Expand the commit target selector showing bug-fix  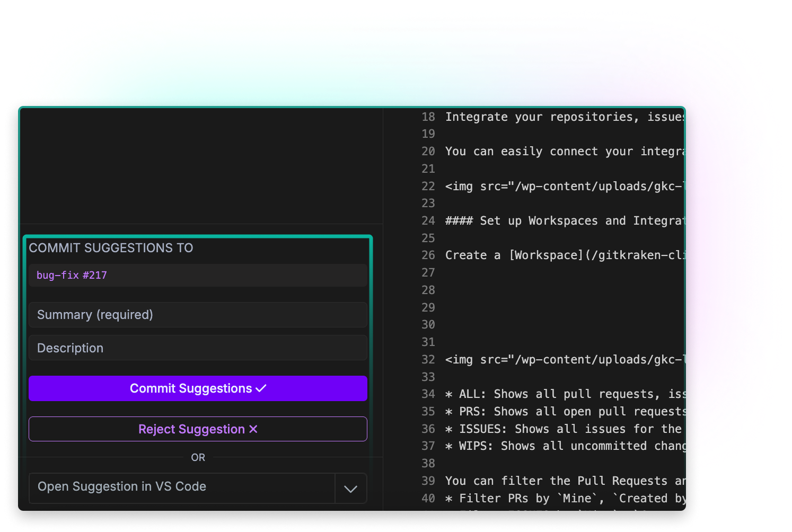(x=198, y=275)
